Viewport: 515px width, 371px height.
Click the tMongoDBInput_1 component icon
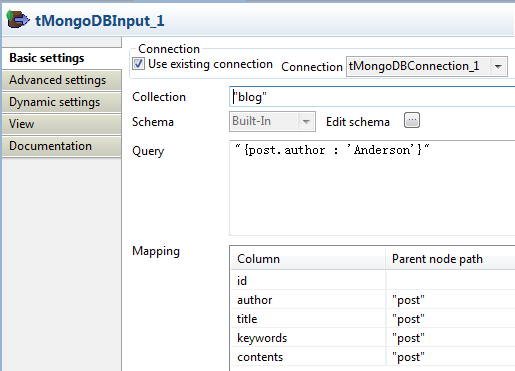click(18, 19)
